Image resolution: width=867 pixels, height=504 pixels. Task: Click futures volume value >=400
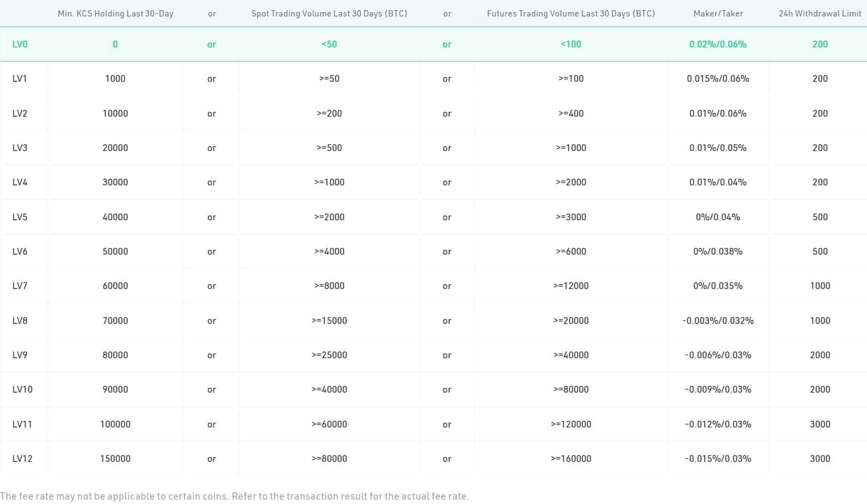click(571, 113)
